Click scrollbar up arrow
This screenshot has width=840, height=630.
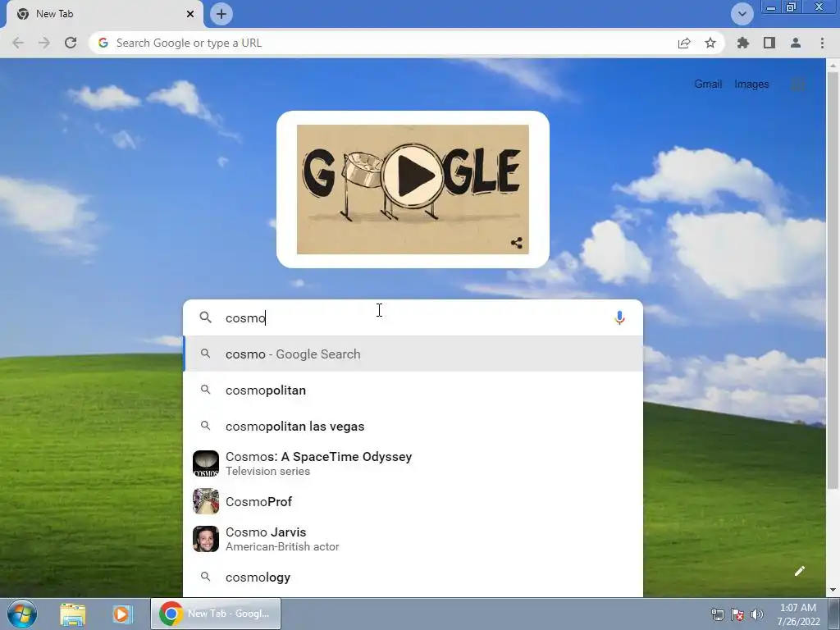tap(833, 65)
